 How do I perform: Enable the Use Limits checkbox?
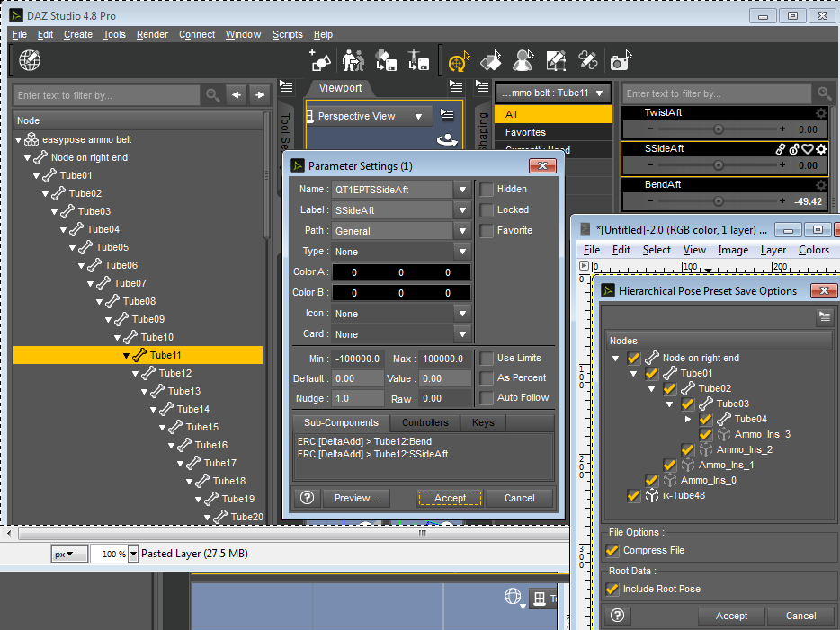point(487,358)
